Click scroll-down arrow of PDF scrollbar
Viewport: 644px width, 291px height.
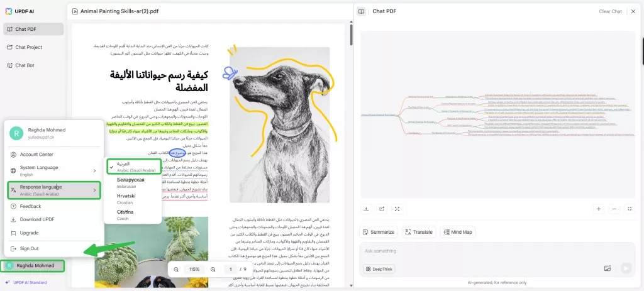(x=351, y=286)
